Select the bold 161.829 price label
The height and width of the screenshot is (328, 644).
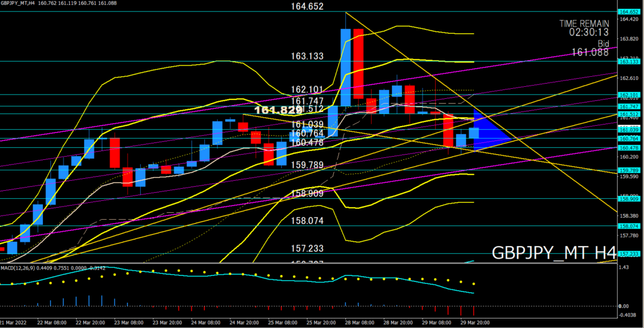(278, 111)
